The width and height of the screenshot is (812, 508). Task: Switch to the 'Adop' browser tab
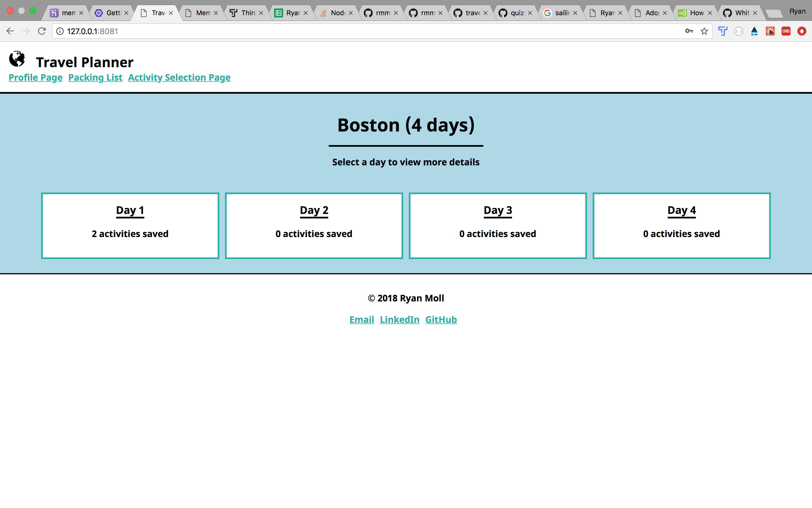651,13
